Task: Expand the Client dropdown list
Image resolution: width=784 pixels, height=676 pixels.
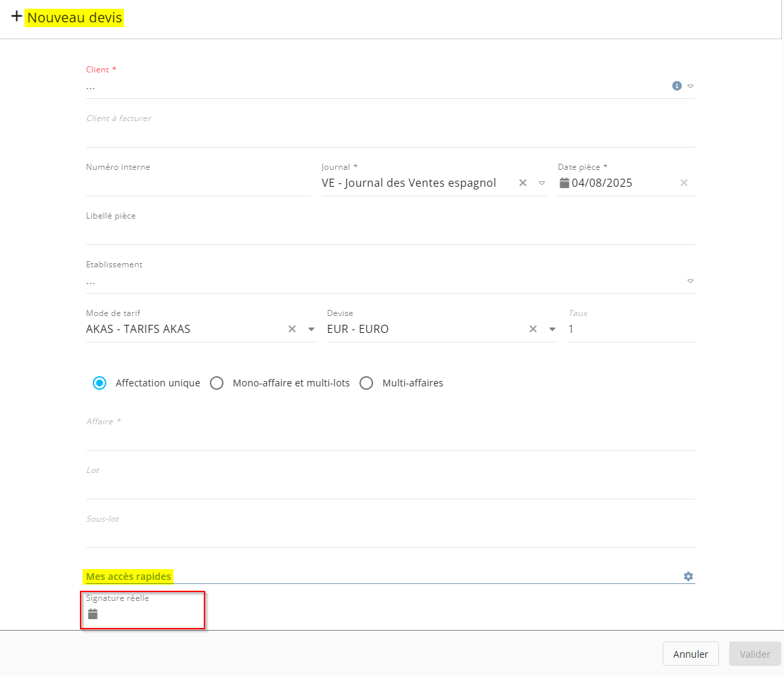Action: [x=691, y=87]
